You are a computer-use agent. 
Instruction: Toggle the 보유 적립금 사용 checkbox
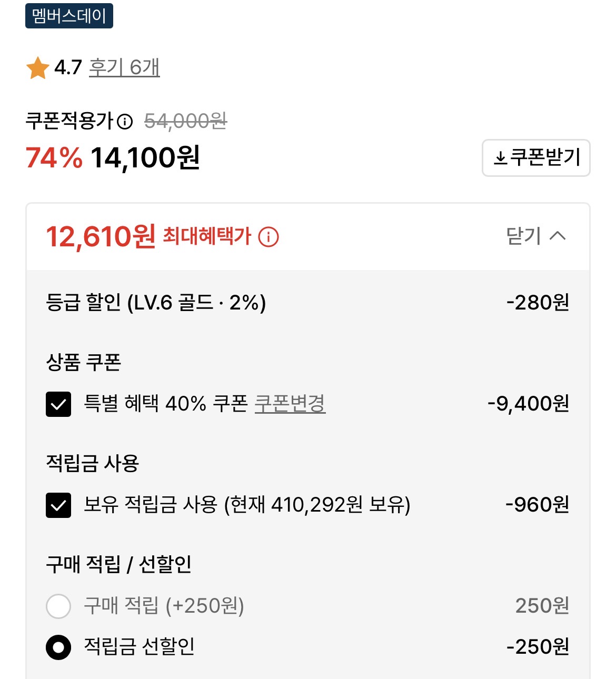tap(58, 505)
